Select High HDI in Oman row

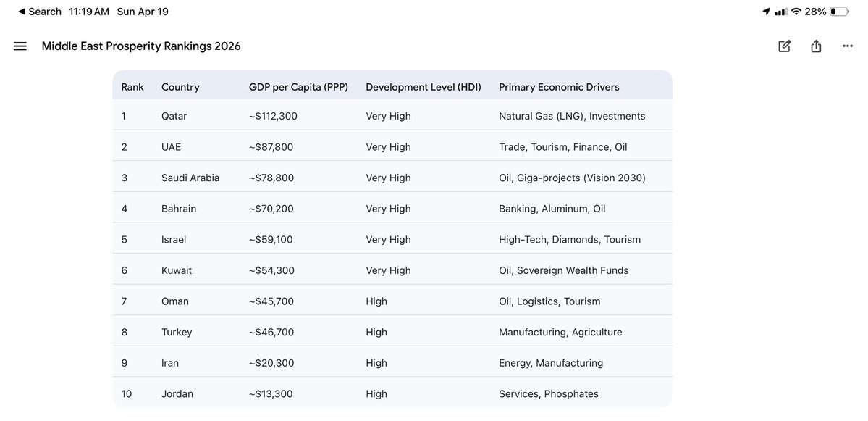click(376, 301)
